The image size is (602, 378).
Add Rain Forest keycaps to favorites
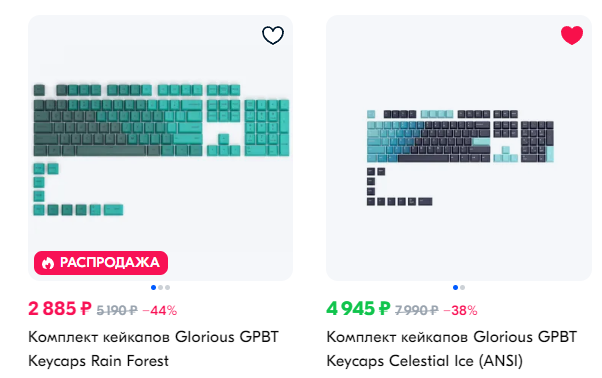(x=273, y=35)
